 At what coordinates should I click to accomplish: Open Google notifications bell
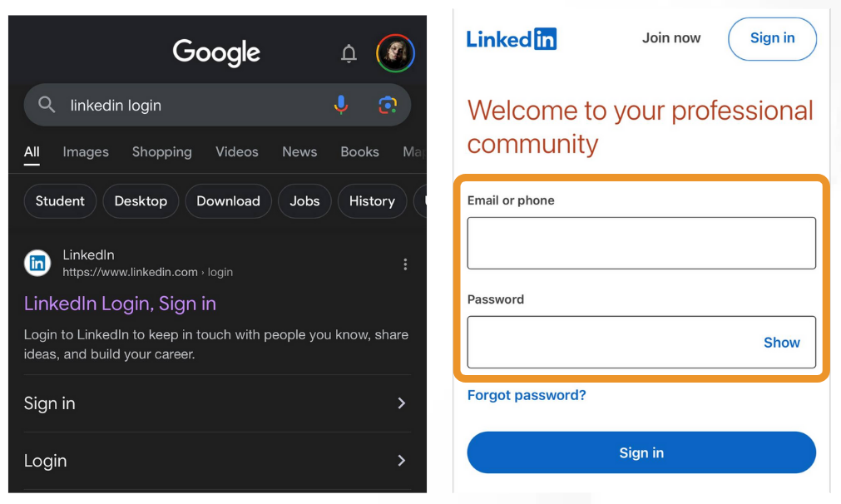[x=349, y=53]
